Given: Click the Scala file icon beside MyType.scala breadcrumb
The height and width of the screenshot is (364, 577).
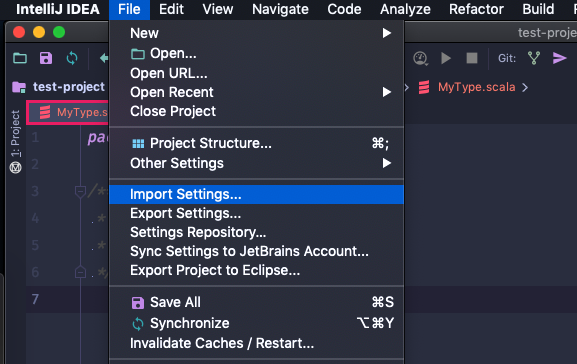Looking at the screenshot, I should (x=424, y=87).
